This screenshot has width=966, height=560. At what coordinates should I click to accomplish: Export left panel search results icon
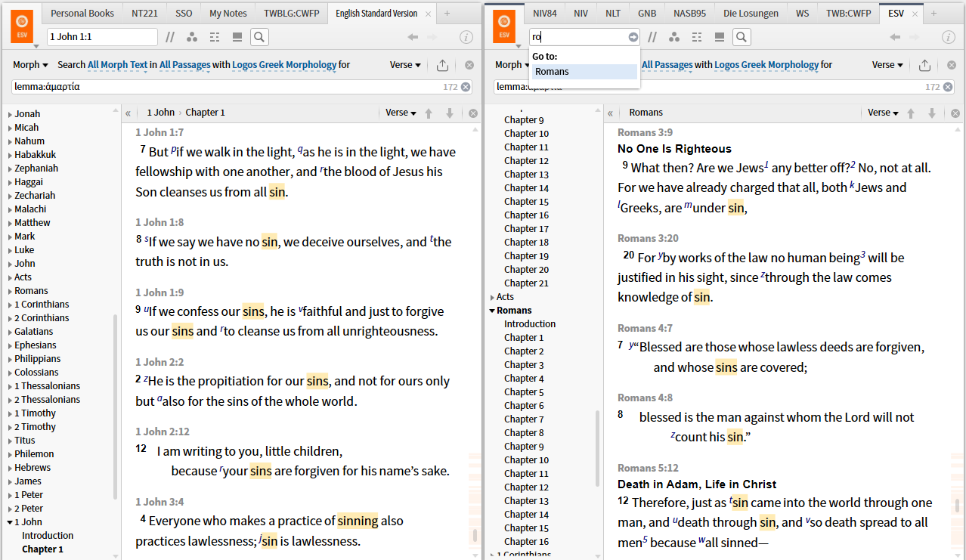pyautogui.click(x=443, y=65)
